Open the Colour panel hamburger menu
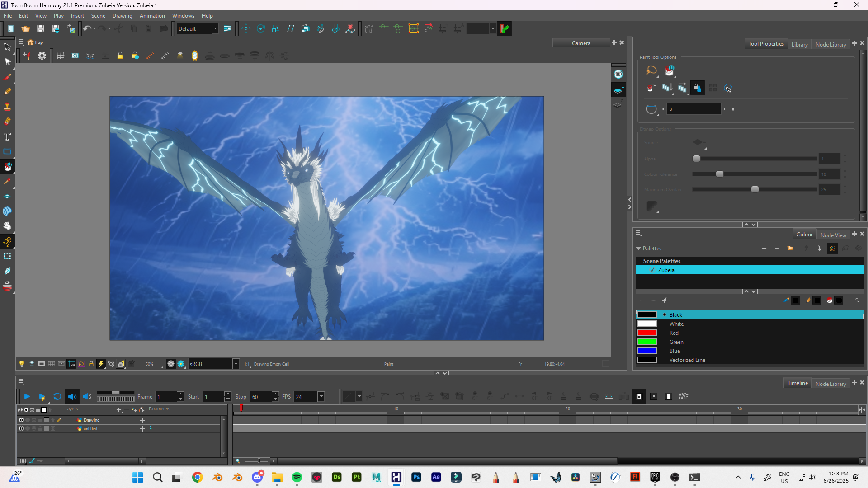This screenshot has height=488, width=868. 638,233
